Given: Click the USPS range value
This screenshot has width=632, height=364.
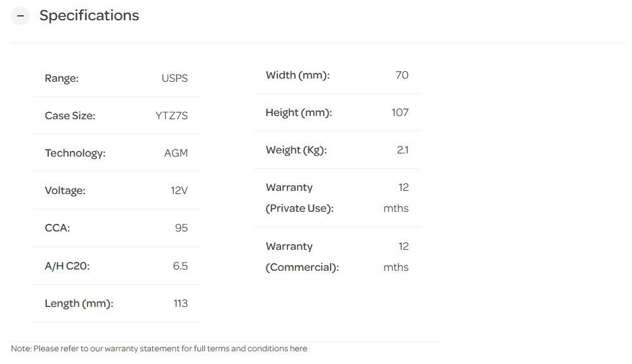Looking at the screenshot, I should [174, 79].
